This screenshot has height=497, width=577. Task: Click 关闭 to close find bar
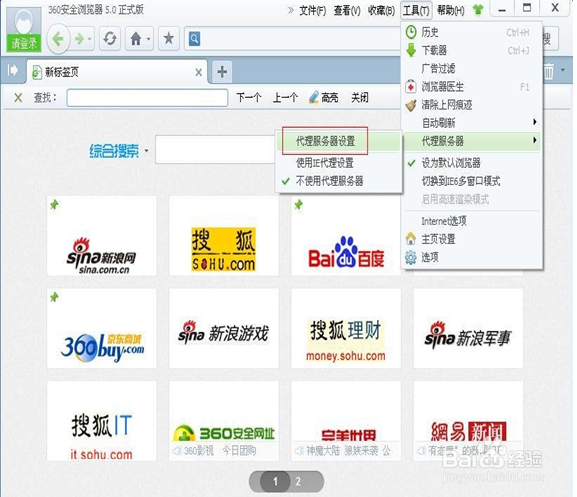(360, 97)
